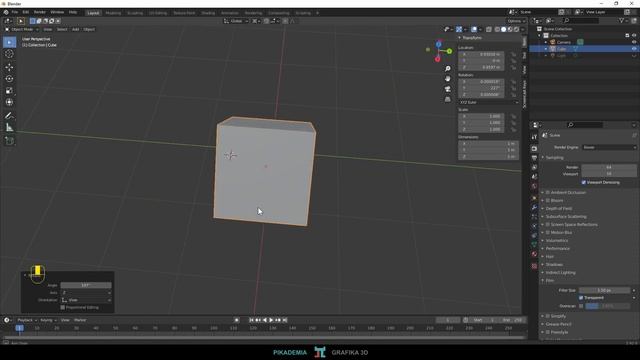Select the Annotate tool
This screenshot has height=360, width=640.
[x=9, y=116]
